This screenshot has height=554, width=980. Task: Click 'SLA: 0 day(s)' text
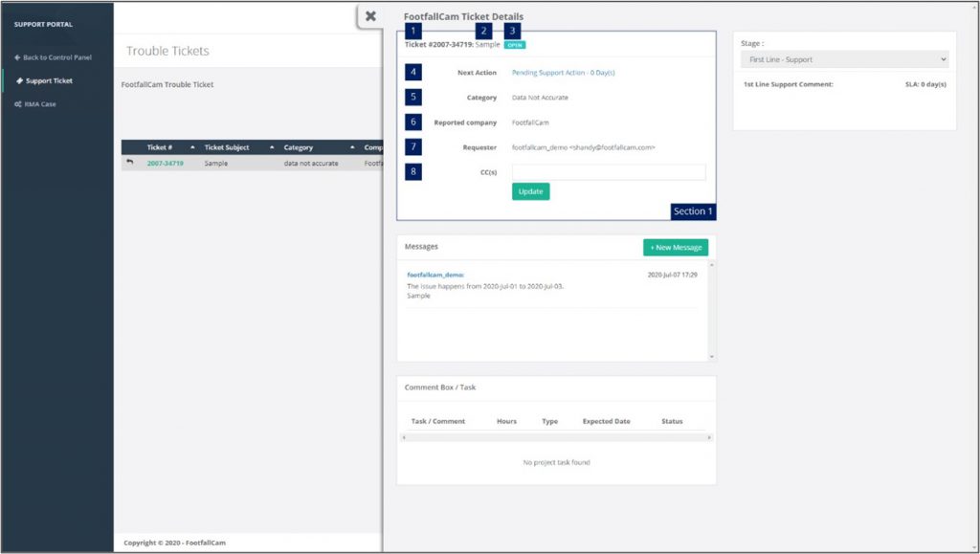tap(925, 84)
